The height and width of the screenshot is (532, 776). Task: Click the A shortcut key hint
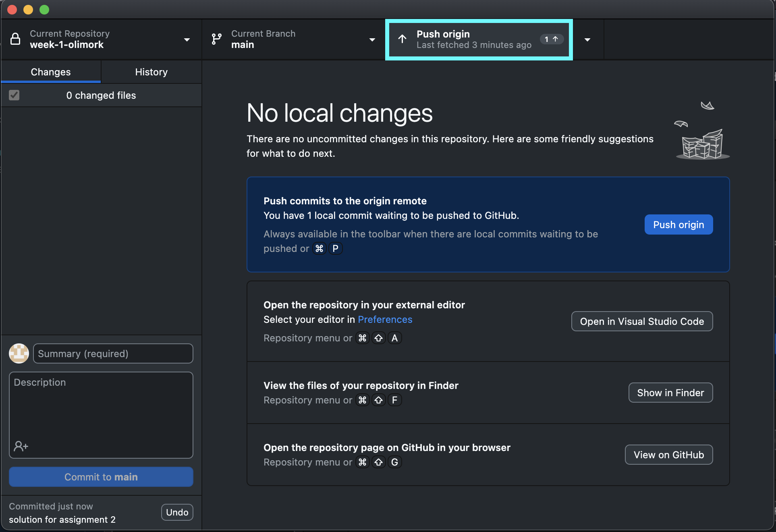pyautogui.click(x=395, y=338)
